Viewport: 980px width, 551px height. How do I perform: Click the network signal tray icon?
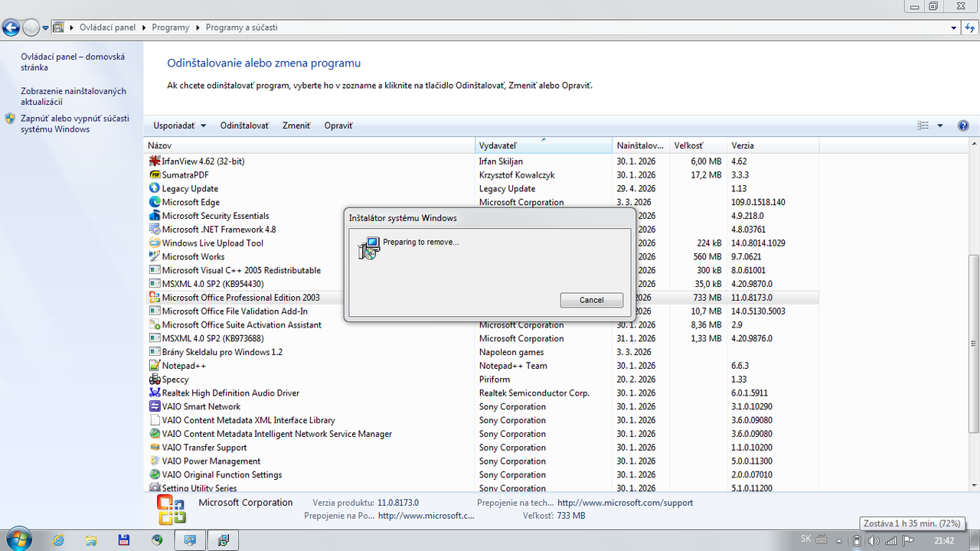[889, 540]
